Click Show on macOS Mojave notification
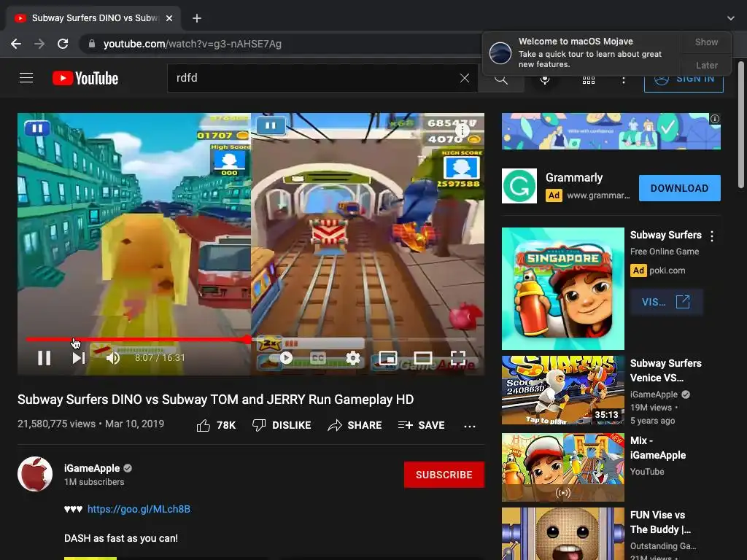747x560 pixels. [706, 42]
